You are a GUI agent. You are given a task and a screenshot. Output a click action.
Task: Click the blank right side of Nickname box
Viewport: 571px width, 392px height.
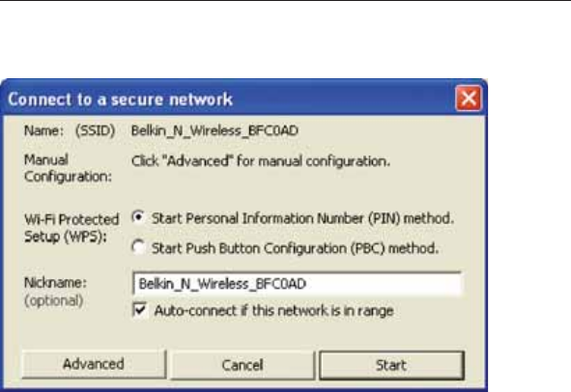pos(383,284)
